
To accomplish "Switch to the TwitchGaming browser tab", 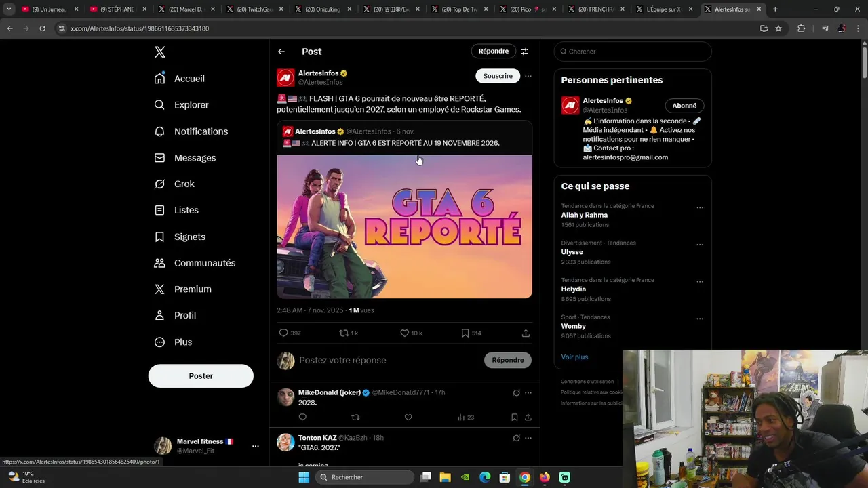I will coord(254,9).
